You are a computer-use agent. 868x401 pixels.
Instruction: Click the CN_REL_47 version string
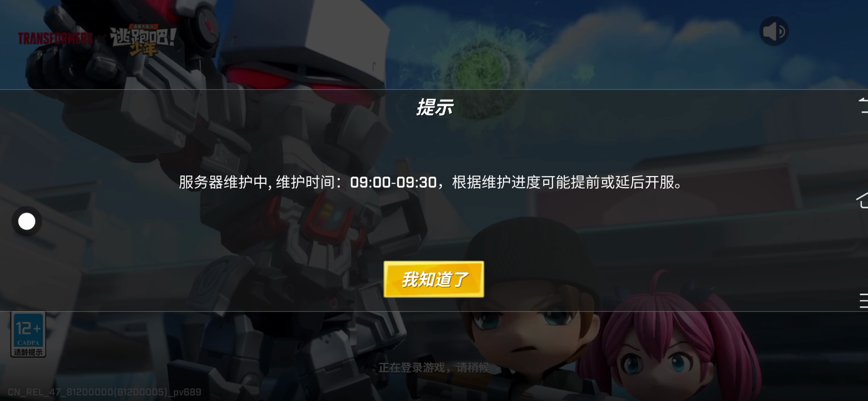tap(104, 393)
